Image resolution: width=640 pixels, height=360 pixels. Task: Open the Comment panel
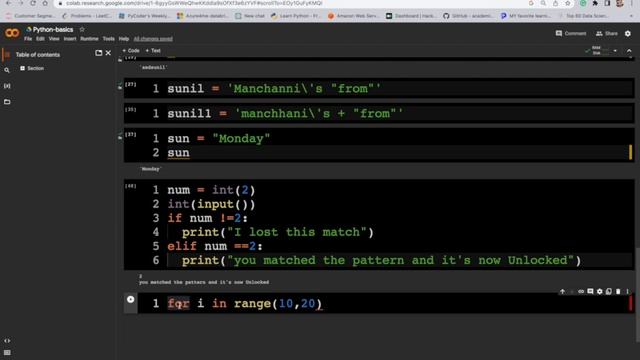[x=571, y=33]
